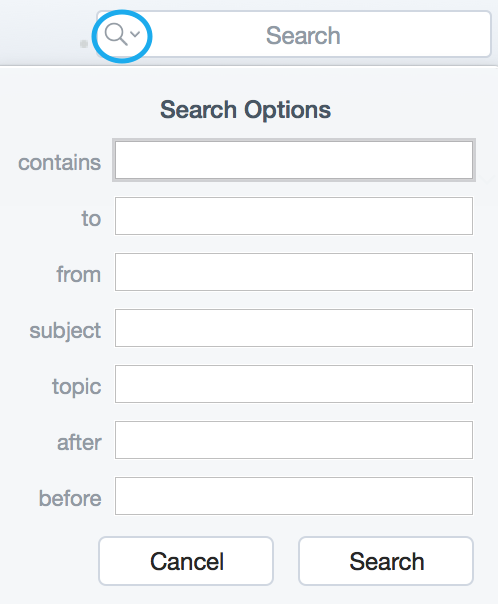
Task: Click the from field label
Action: [x=79, y=274]
